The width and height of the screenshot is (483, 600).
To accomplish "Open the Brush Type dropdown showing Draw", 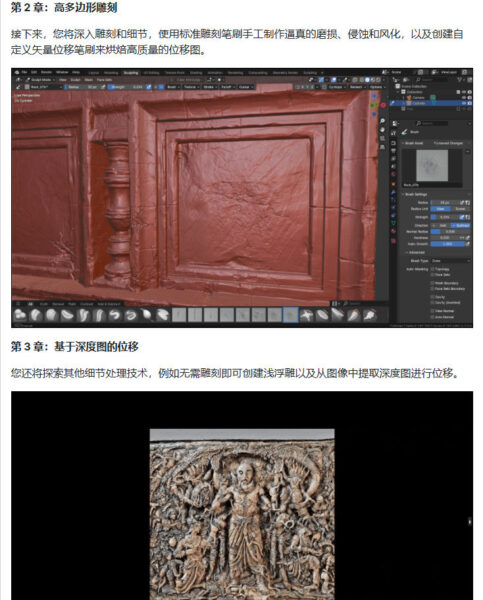I will pyautogui.click(x=450, y=261).
